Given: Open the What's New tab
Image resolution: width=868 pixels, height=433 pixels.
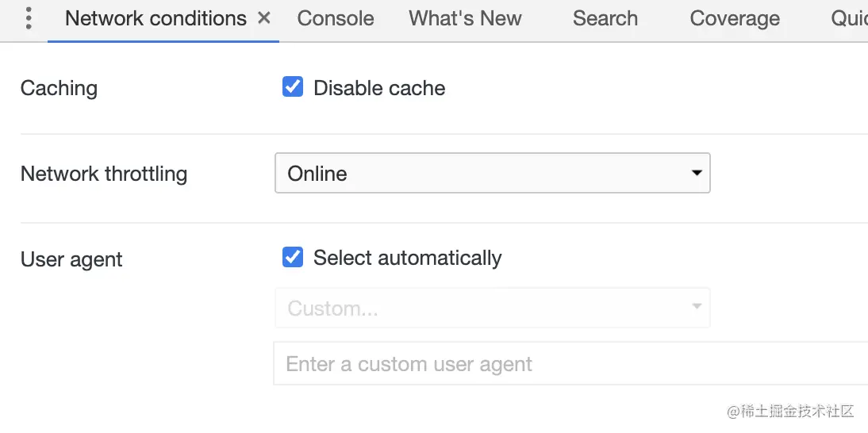Looking at the screenshot, I should [465, 18].
